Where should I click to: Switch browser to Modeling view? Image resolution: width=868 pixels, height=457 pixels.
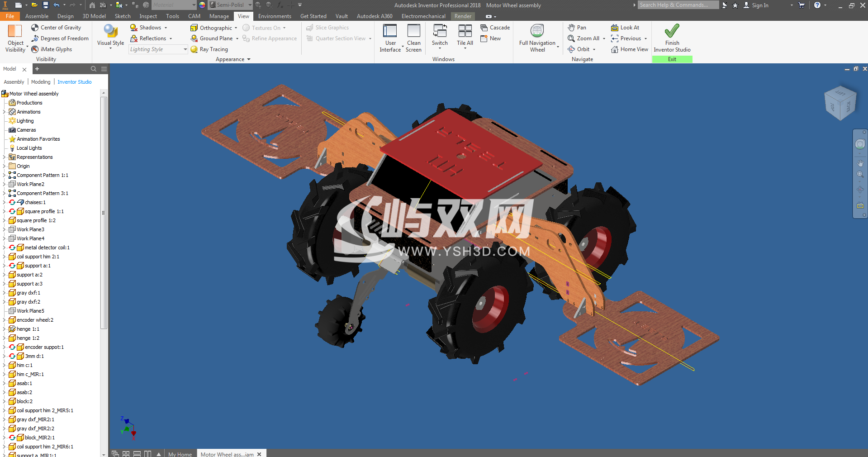click(41, 82)
